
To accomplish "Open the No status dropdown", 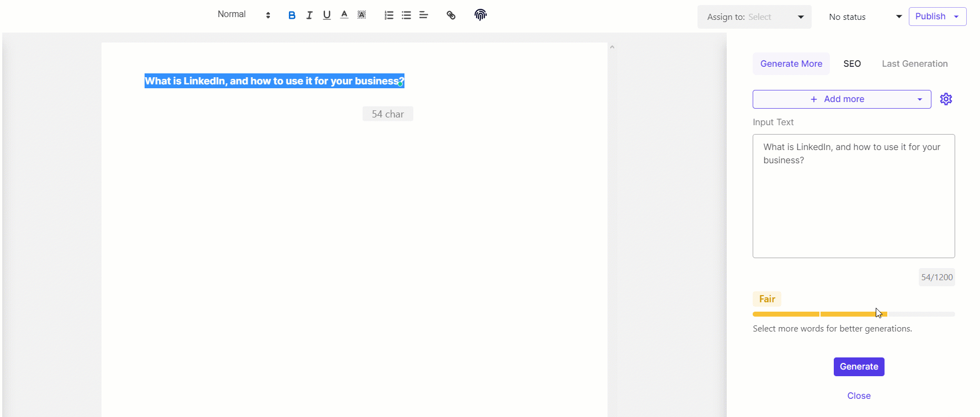I will pyautogui.click(x=865, y=17).
